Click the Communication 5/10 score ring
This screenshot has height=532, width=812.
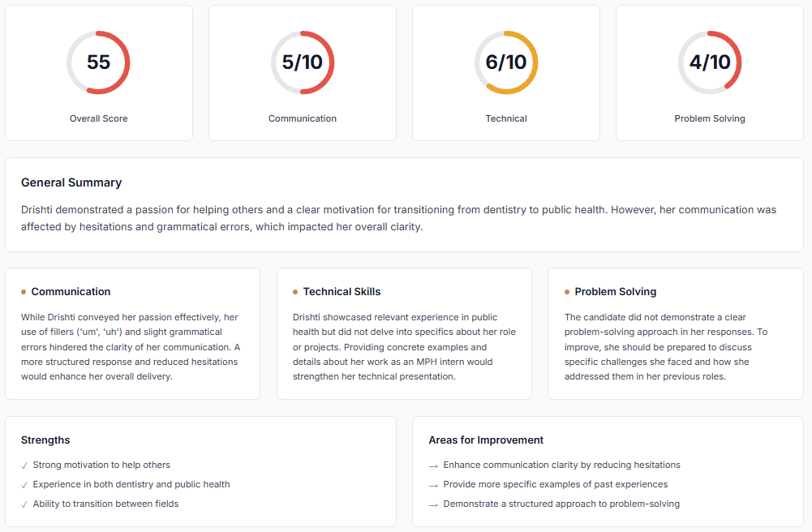(303, 62)
